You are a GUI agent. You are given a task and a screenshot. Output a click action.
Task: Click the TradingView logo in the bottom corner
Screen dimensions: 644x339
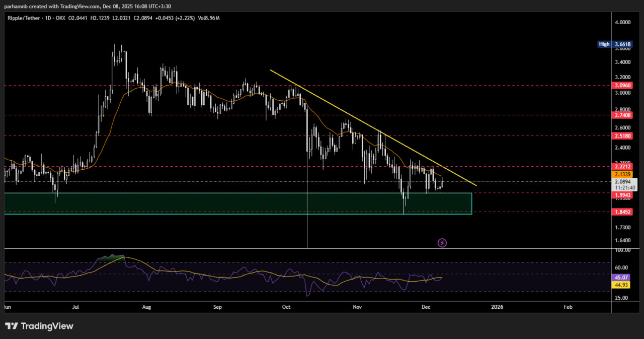pyautogui.click(x=39, y=326)
